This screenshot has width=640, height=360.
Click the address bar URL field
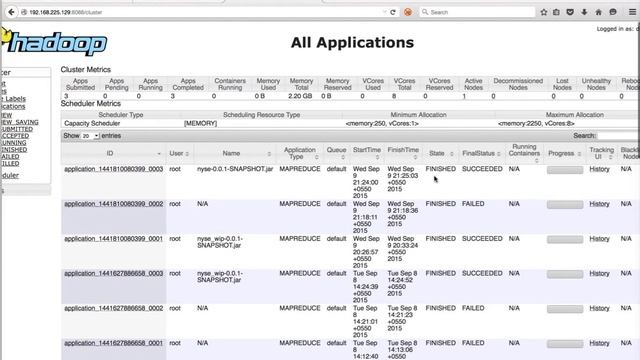[x=200, y=12]
